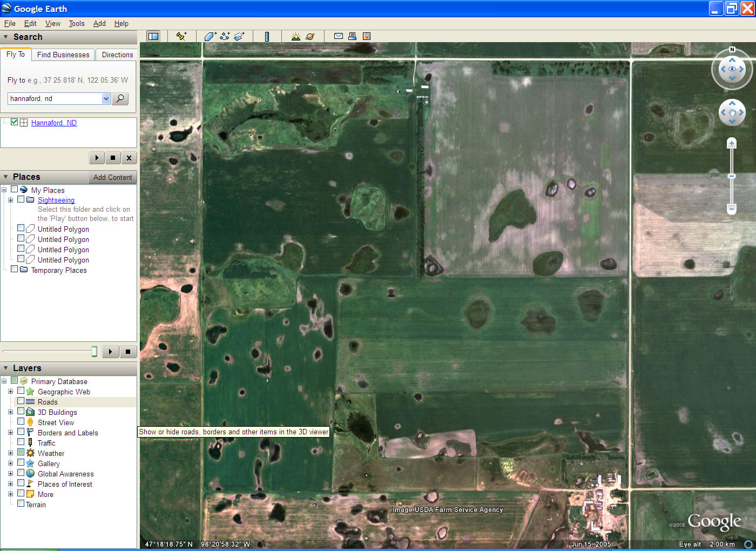The image size is (756, 551).
Task: Switch to Sky mode via planet icon
Action: (x=310, y=36)
